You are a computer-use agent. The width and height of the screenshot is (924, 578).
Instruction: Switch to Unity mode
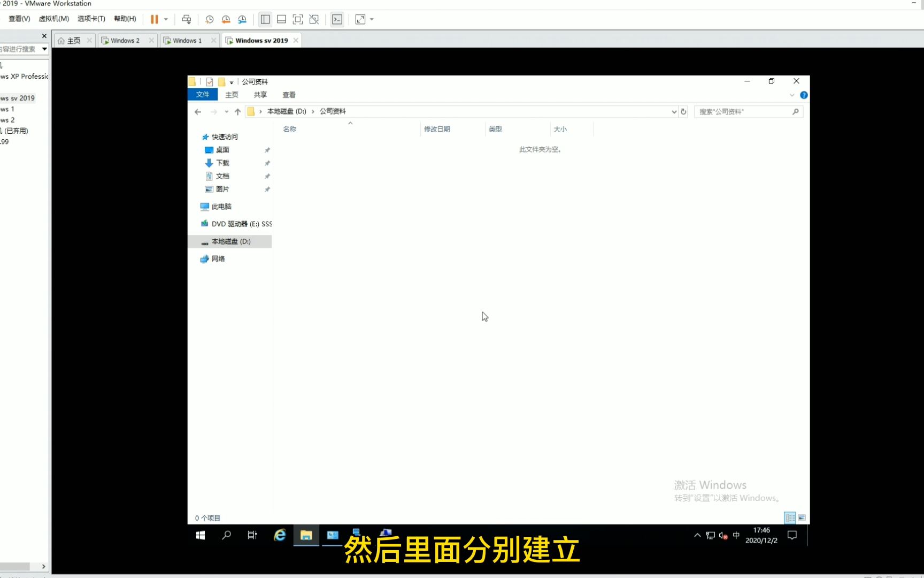pyautogui.click(x=314, y=19)
